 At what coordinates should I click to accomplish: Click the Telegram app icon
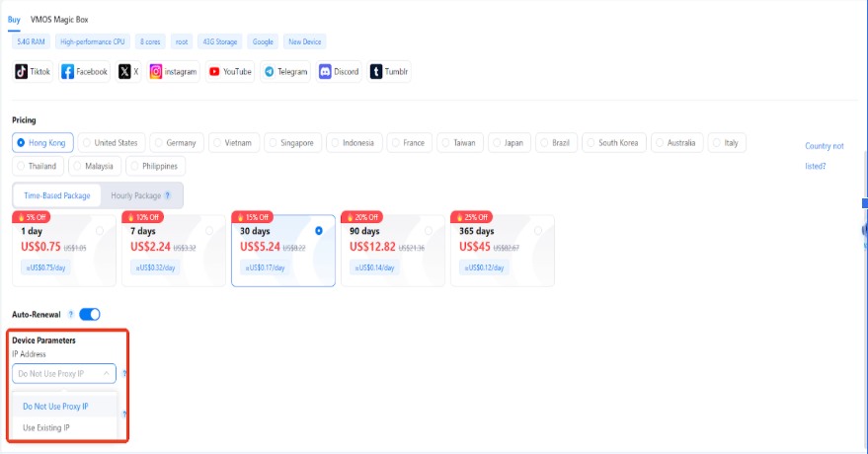coord(269,71)
